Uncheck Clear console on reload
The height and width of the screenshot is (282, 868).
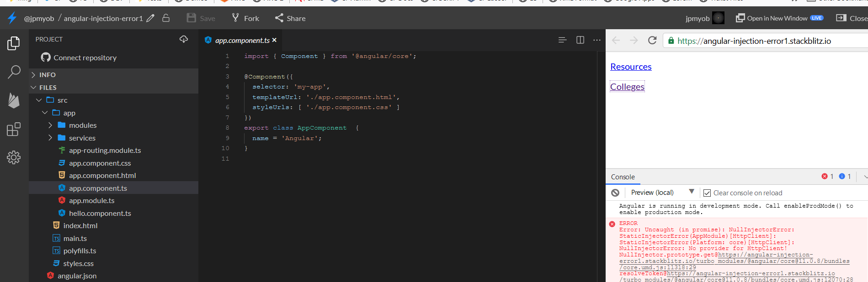coord(707,193)
